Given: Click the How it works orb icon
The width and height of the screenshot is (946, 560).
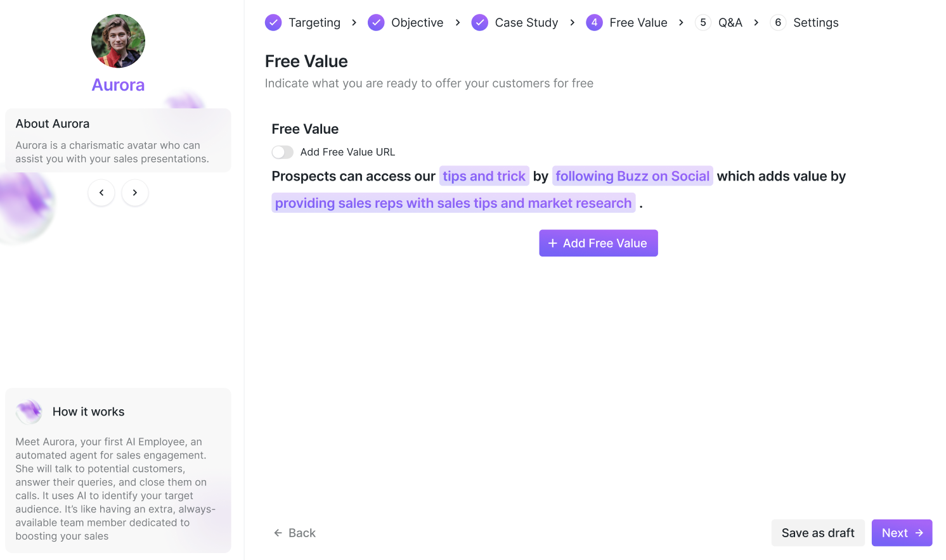Looking at the screenshot, I should 29,412.
